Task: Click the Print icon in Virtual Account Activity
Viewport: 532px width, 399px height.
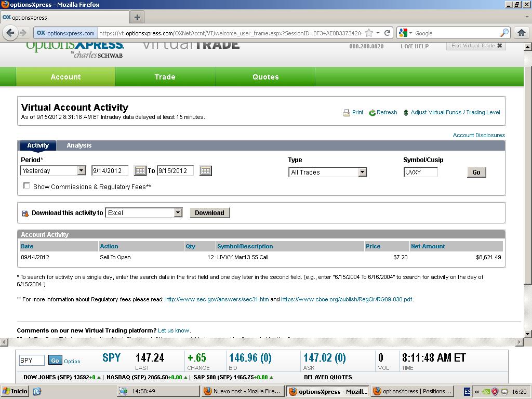Action: 347,113
